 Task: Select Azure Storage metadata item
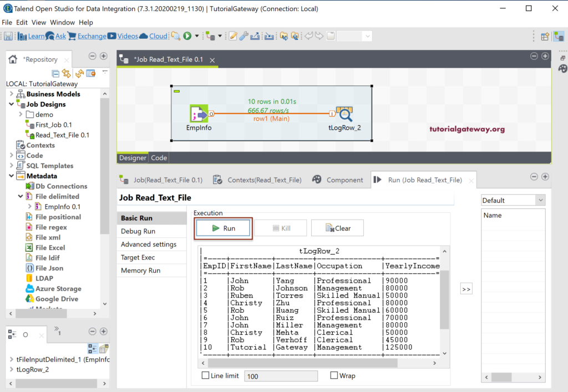pyautogui.click(x=58, y=288)
